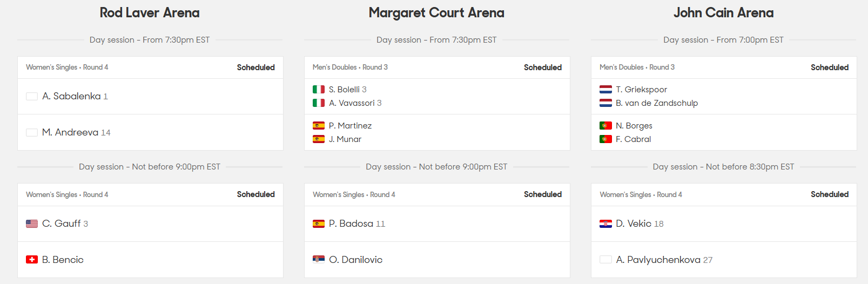Select player A. Pavlyuchenkova
The width and height of the screenshot is (868, 284).
pos(658,260)
